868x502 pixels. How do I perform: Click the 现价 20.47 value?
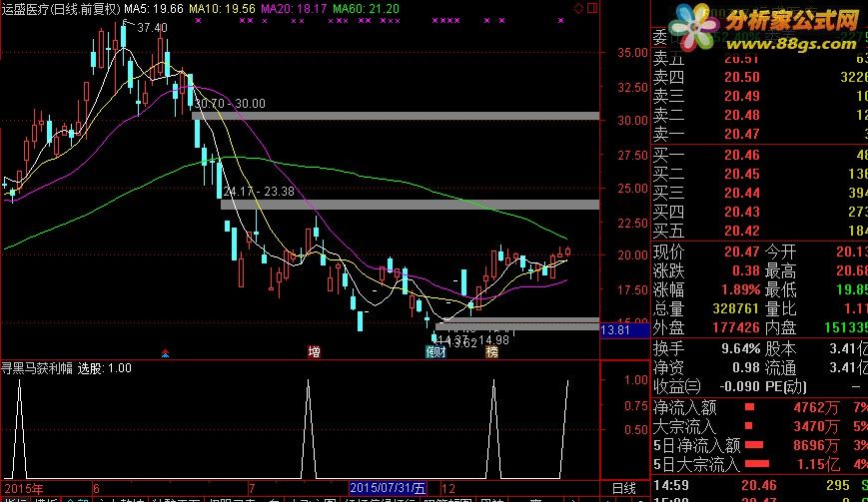(x=742, y=251)
